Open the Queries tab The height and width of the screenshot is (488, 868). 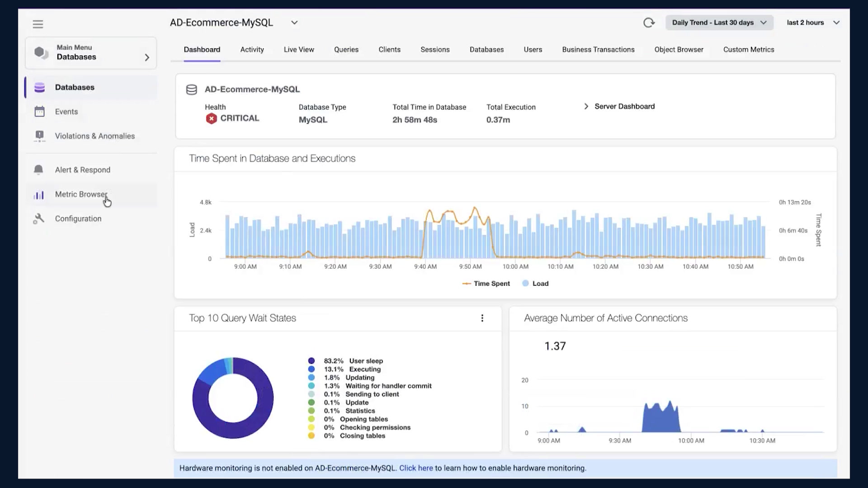pos(346,50)
